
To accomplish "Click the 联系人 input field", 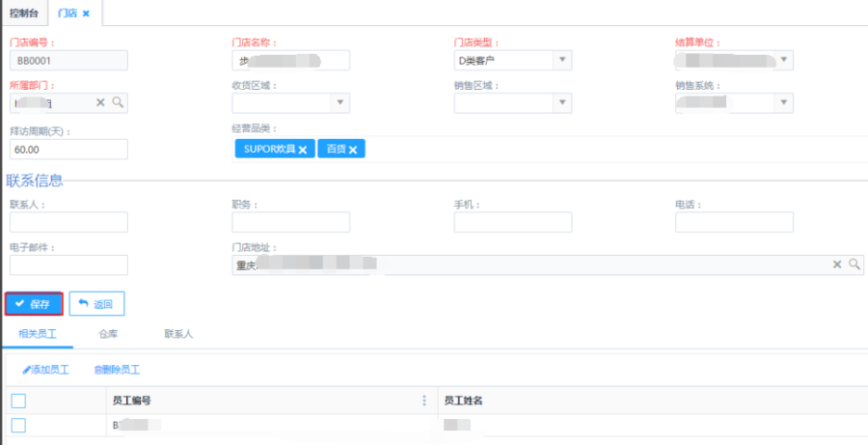I will pos(68,223).
